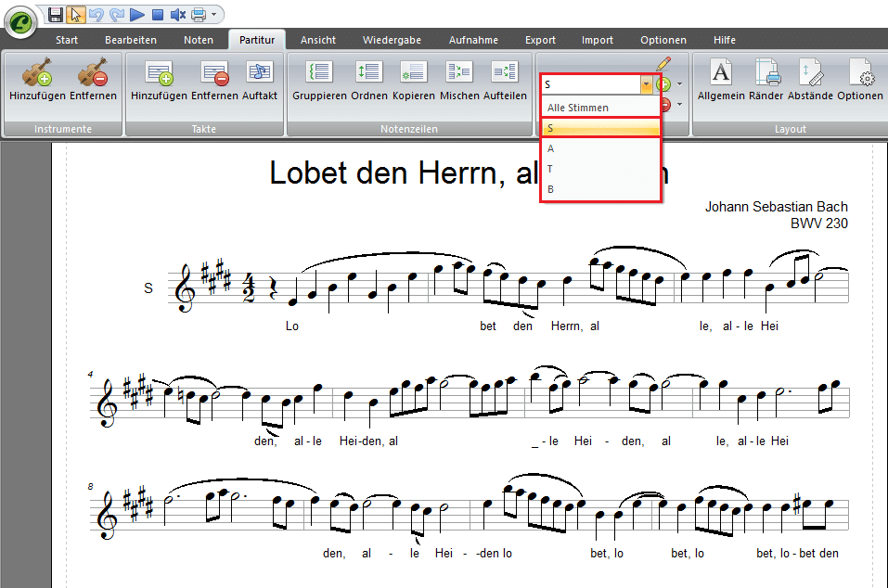Image resolution: width=888 pixels, height=588 pixels.
Task: Click the pencil edit icon above voice buttons
Action: [663, 64]
